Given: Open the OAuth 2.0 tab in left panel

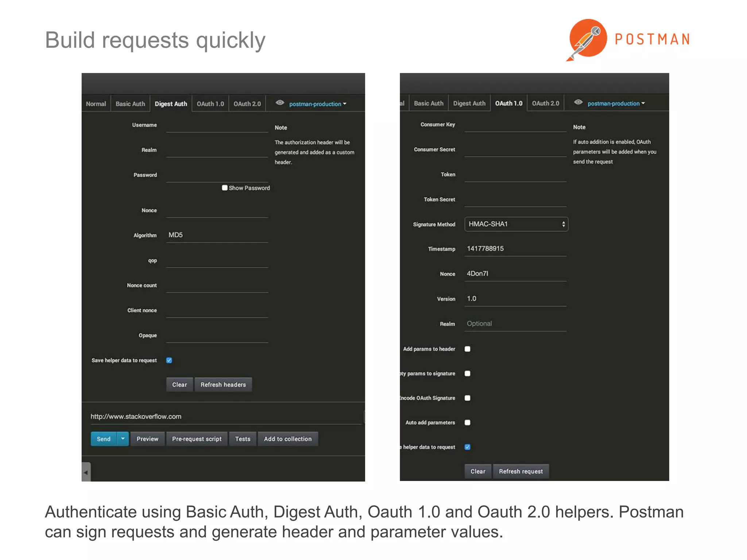Looking at the screenshot, I should [247, 104].
